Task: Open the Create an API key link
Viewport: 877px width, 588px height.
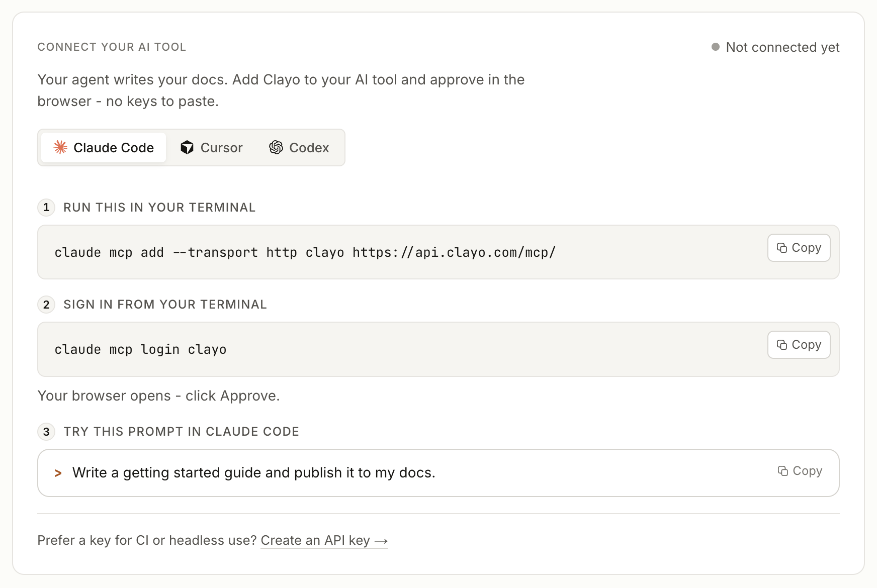Action: (x=324, y=540)
